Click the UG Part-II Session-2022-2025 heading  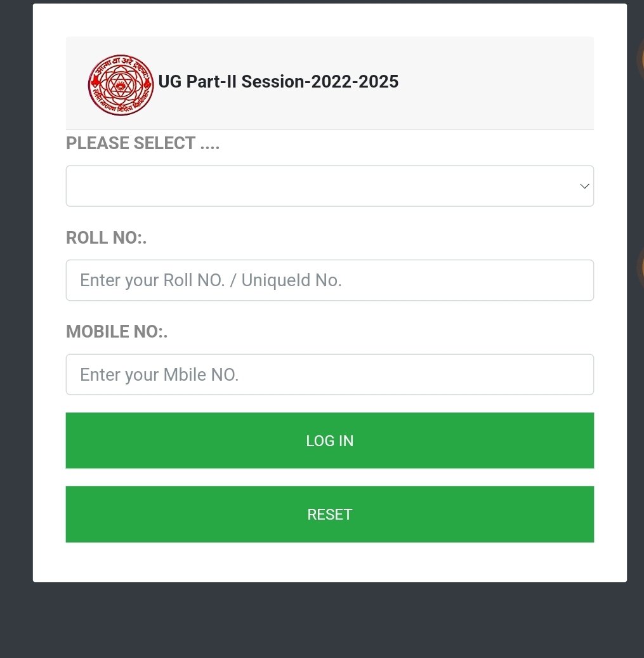(x=278, y=82)
